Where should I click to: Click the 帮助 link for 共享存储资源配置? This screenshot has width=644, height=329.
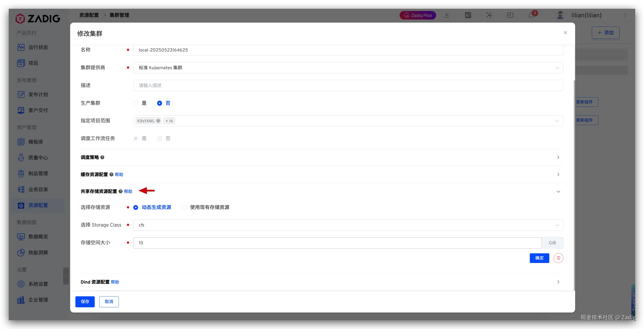tap(128, 191)
